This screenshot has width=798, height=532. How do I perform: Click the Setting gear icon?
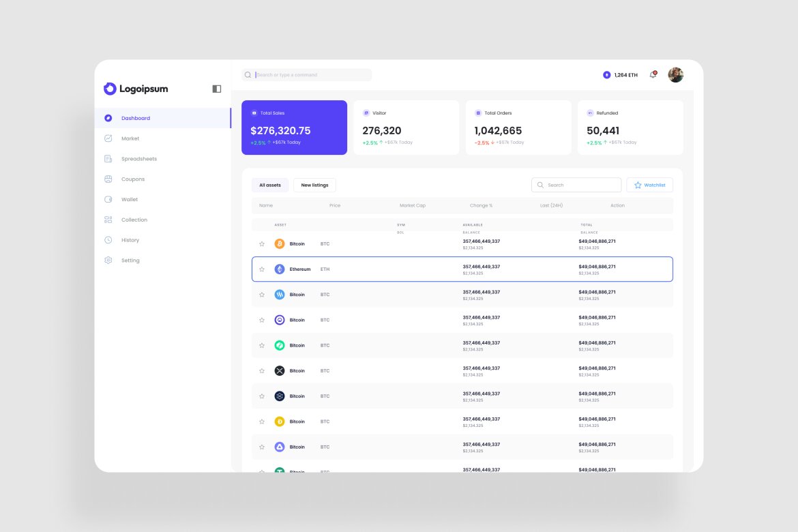click(x=108, y=260)
